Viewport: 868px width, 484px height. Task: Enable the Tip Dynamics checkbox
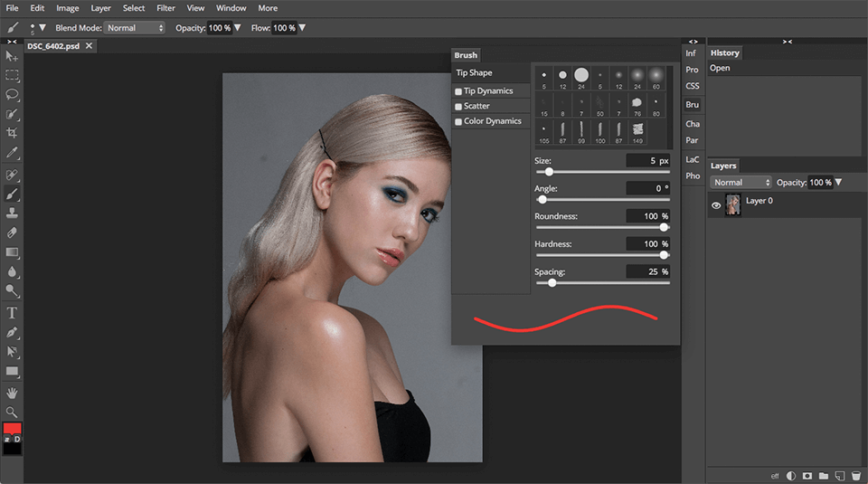pyautogui.click(x=458, y=91)
